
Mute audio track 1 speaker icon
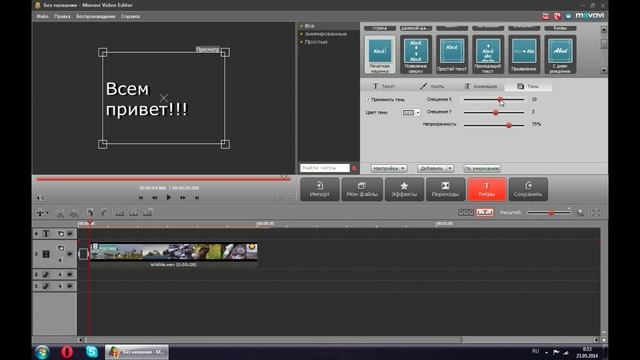[x=60, y=286]
